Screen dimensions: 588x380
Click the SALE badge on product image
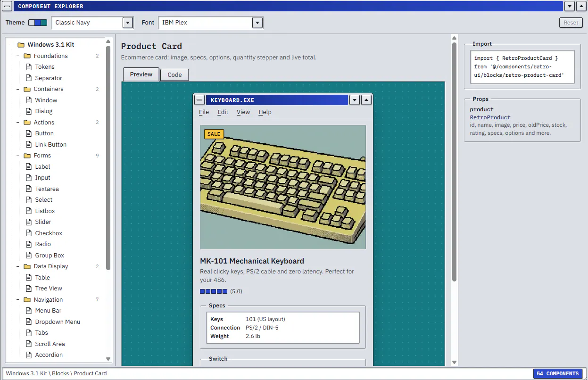pyautogui.click(x=214, y=134)
